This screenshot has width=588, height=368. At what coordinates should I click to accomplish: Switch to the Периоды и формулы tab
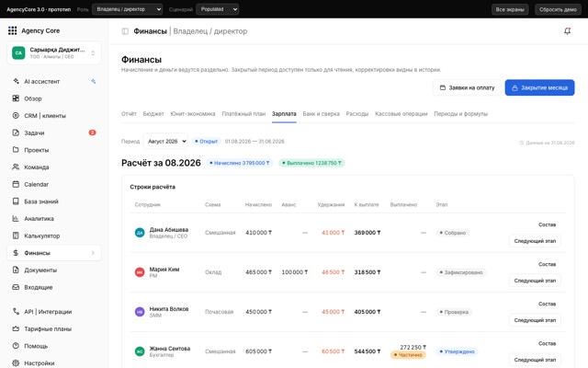pyautogui.click(x=461, y=114)
